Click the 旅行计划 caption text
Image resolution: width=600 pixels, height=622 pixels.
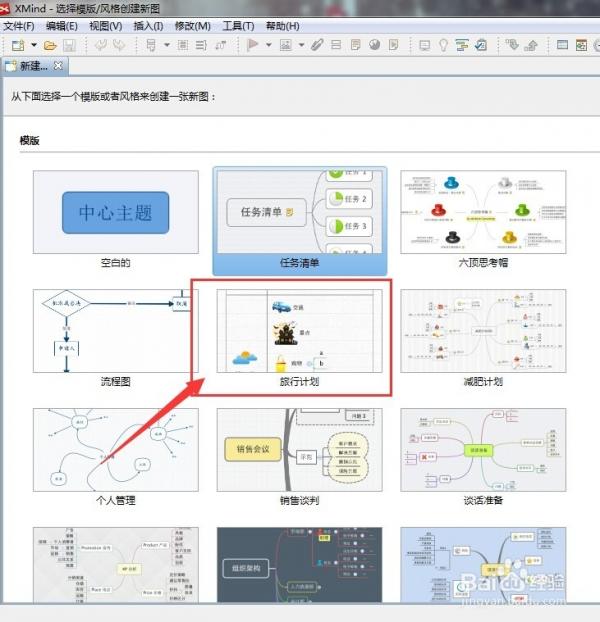[x=299, y=382]
